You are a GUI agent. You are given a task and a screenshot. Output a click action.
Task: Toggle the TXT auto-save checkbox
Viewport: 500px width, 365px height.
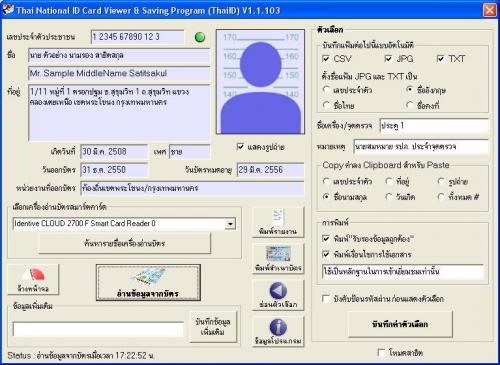[440, 59]
